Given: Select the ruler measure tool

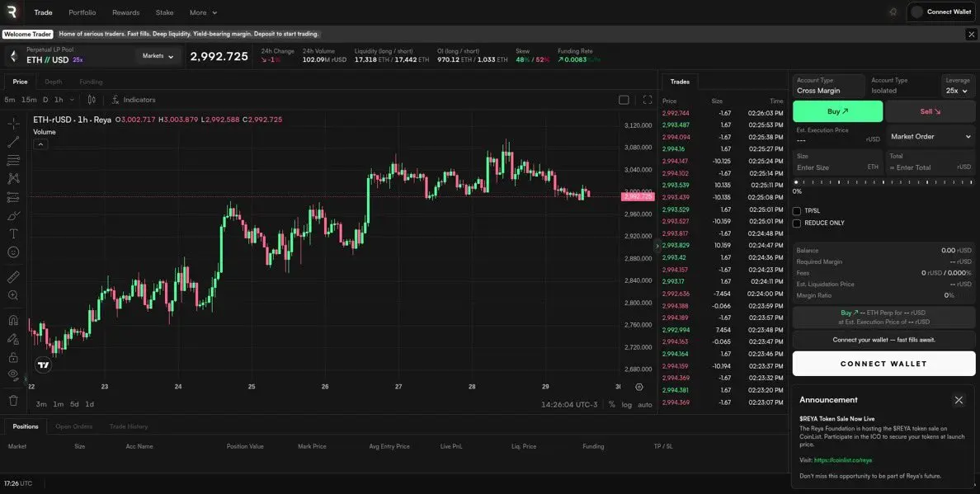Looking at the screenshot, I should coord(13,276).
